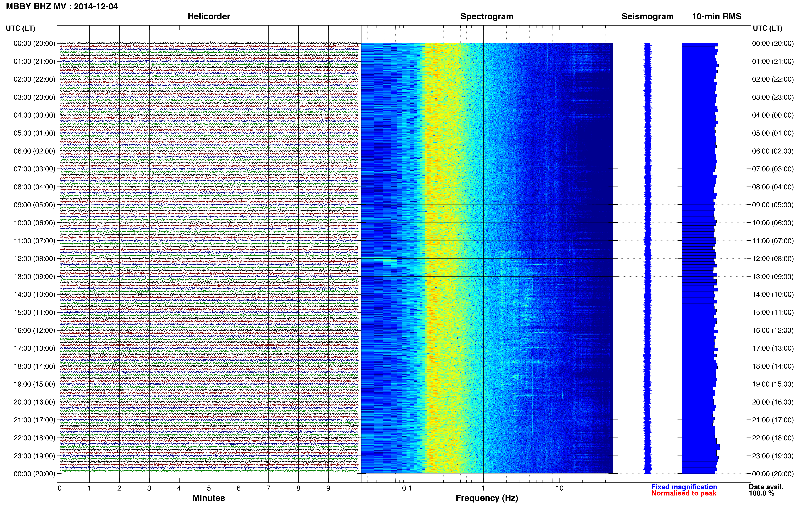Screen dimensions: 812x508
Task: Click the 'Frequency (Hz)' x-axis label
Action: click(487, 498)
